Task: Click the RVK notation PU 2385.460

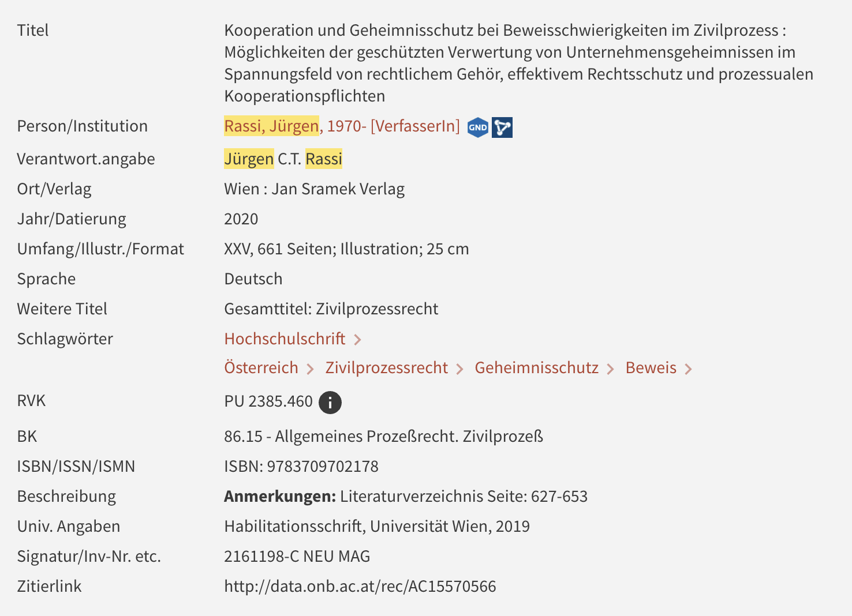Action: [x=268, y=401]
